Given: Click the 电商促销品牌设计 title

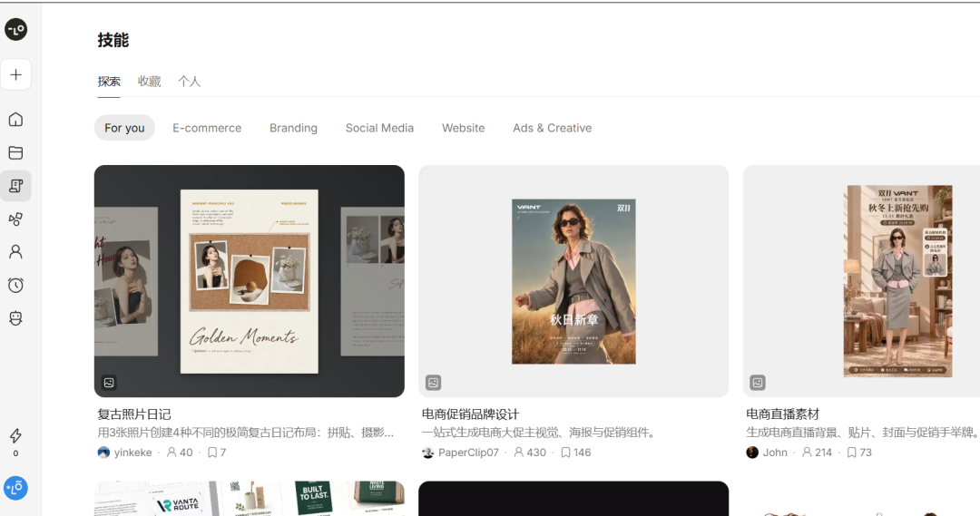Looking at the screenshot, I should click(471, 414).
